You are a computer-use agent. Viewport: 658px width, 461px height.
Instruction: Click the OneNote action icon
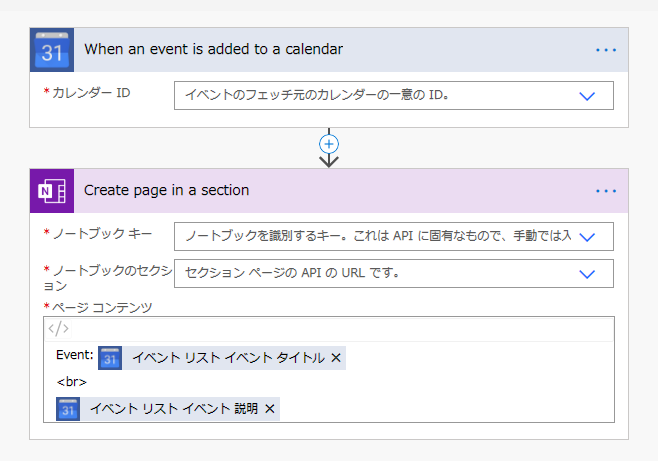point(52,191)
